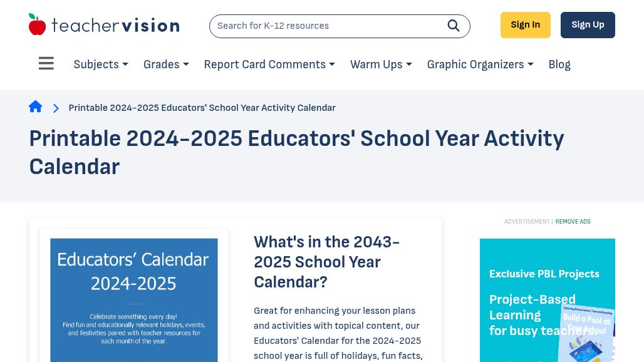The image size is (644, 362).
Task: Focus the K-12 resources search field
Action: tap(328, 26)
